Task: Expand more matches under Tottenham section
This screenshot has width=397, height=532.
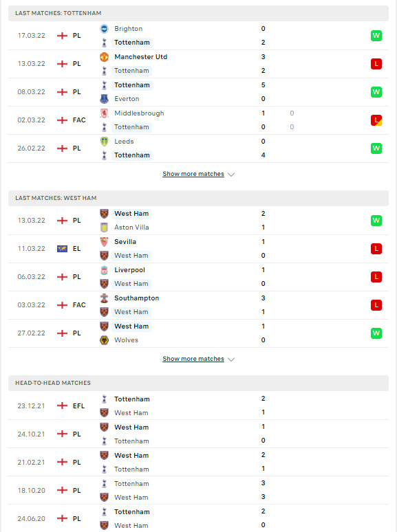Action: click(x=193, y=174)
